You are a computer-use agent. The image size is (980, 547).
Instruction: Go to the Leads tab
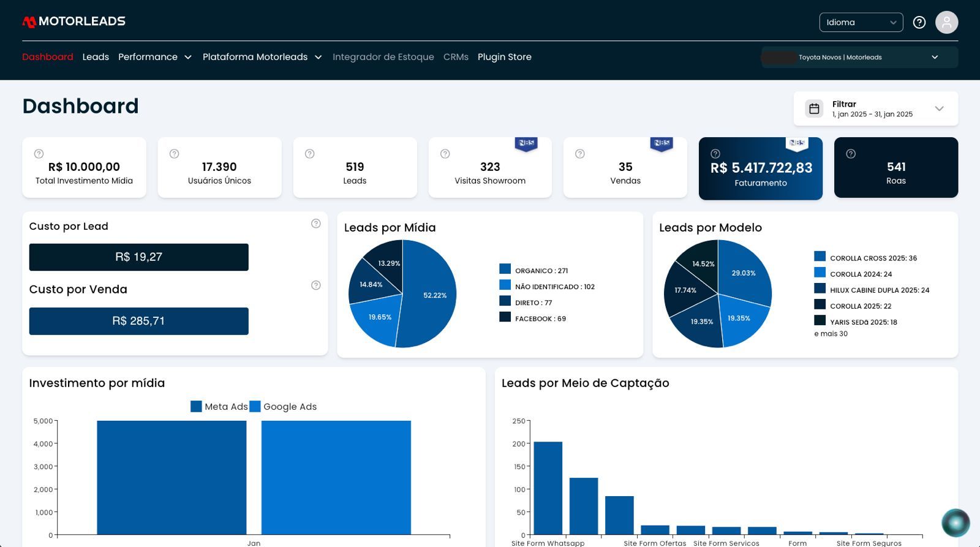tap(96, 57)
